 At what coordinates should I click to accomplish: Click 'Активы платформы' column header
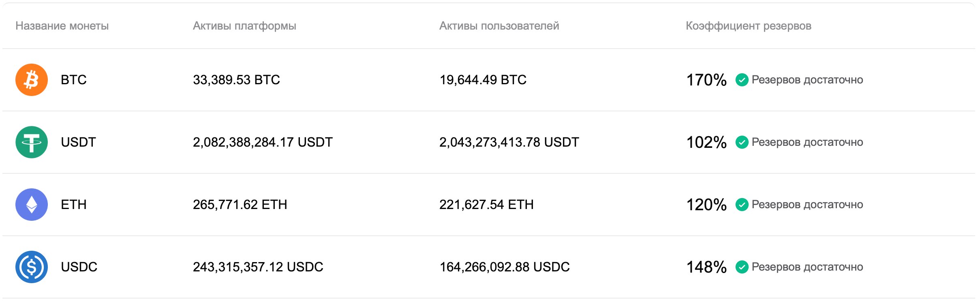coord(244,26)
